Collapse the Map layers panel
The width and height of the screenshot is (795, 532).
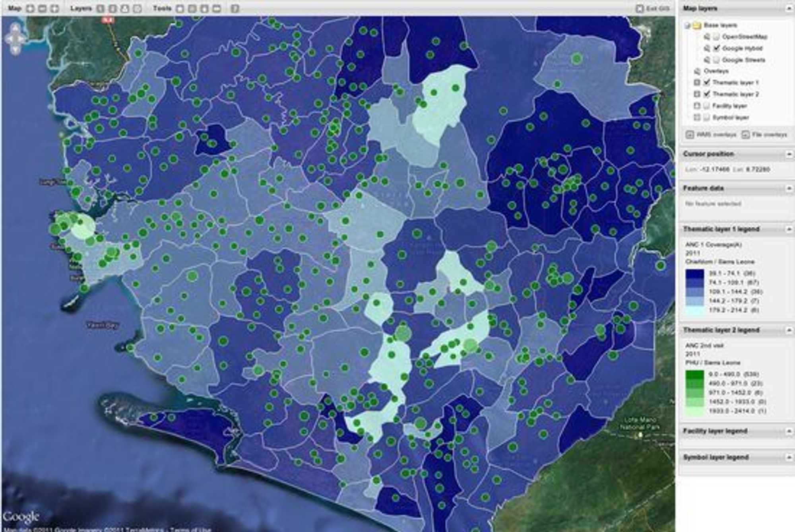click(789, 8)
